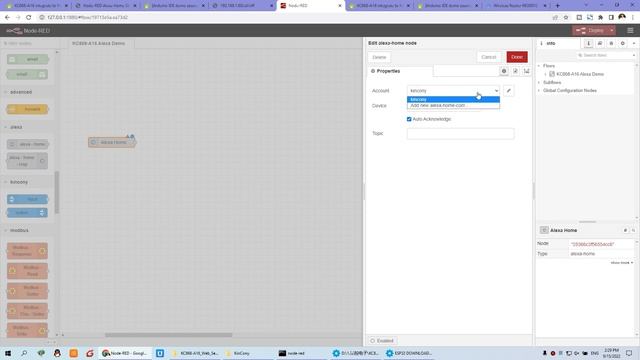Select the second blue kincony palette node
Screen dimensions: 640x360
(27, 213)
